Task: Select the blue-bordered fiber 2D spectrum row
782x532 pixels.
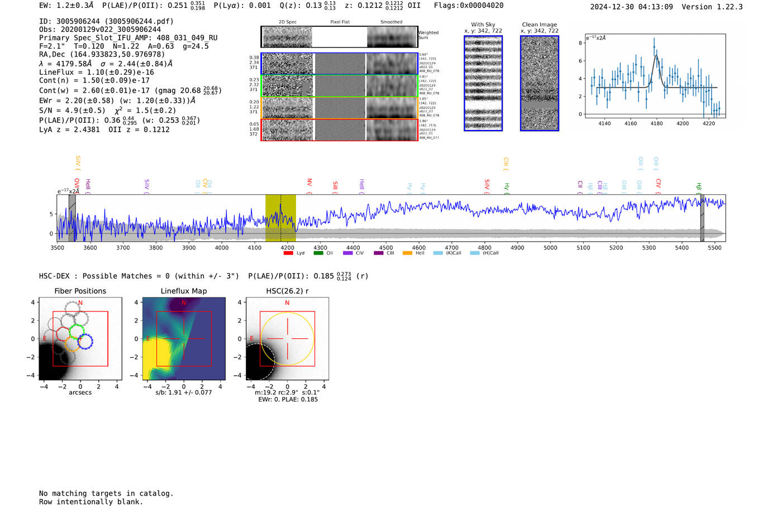Action: click(339, 64)
